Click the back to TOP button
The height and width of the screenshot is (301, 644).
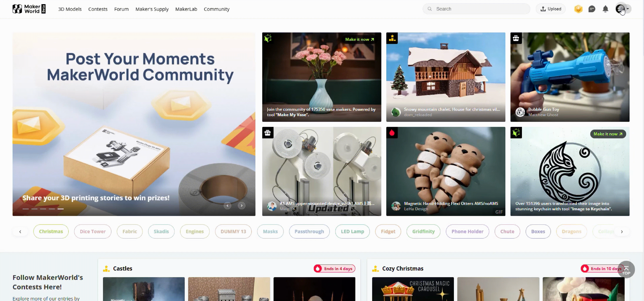point(626,270)
